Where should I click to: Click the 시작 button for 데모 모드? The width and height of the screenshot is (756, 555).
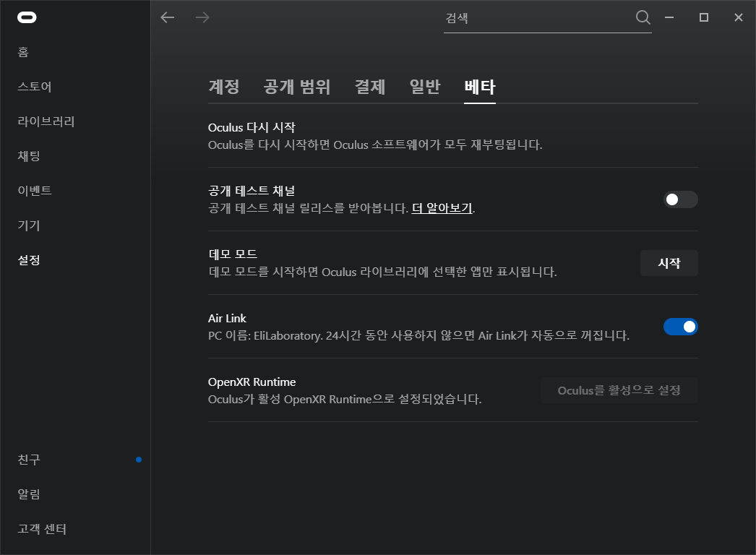point(669,263)
